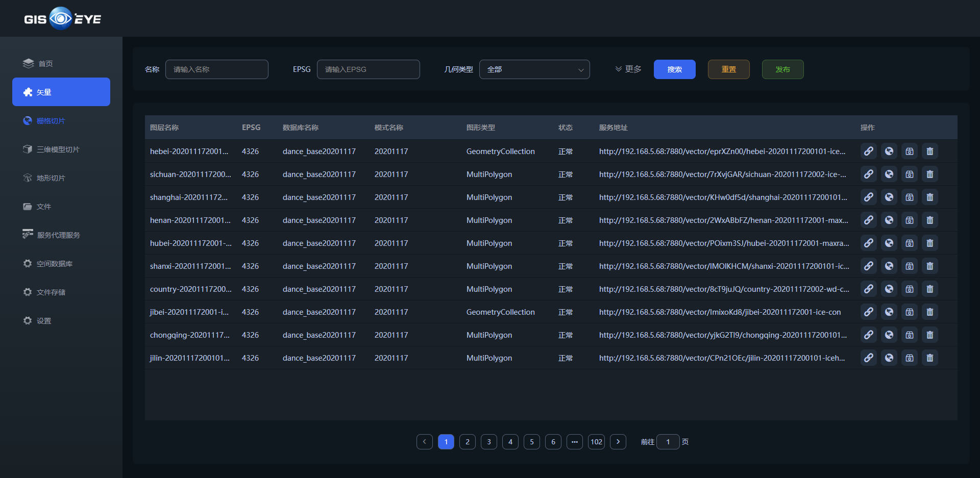Delete the hebei layer via its trash icon
This screenshot has width=980, height=478.
929,151
